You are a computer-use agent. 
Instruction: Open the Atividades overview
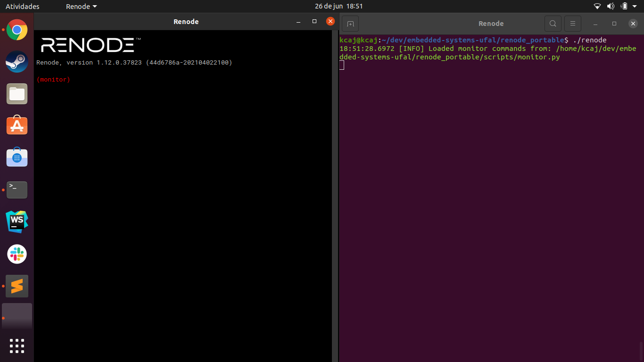pos(23,7)
